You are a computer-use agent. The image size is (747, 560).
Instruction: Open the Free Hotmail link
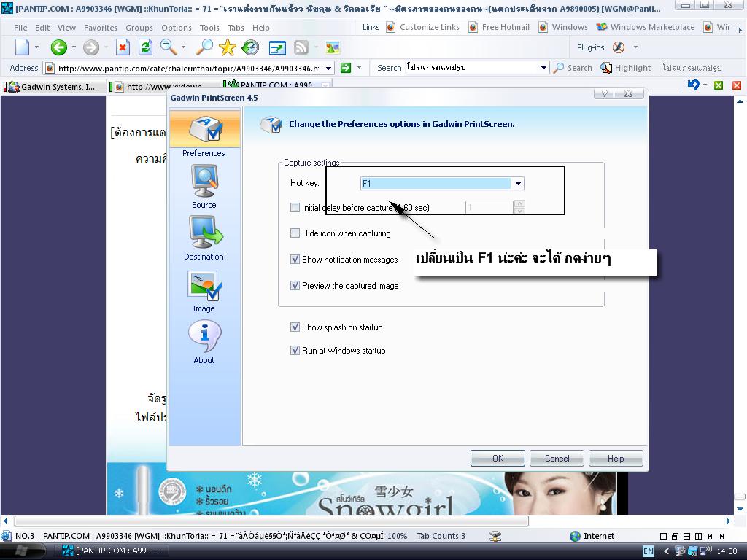[x=499, y=27]
